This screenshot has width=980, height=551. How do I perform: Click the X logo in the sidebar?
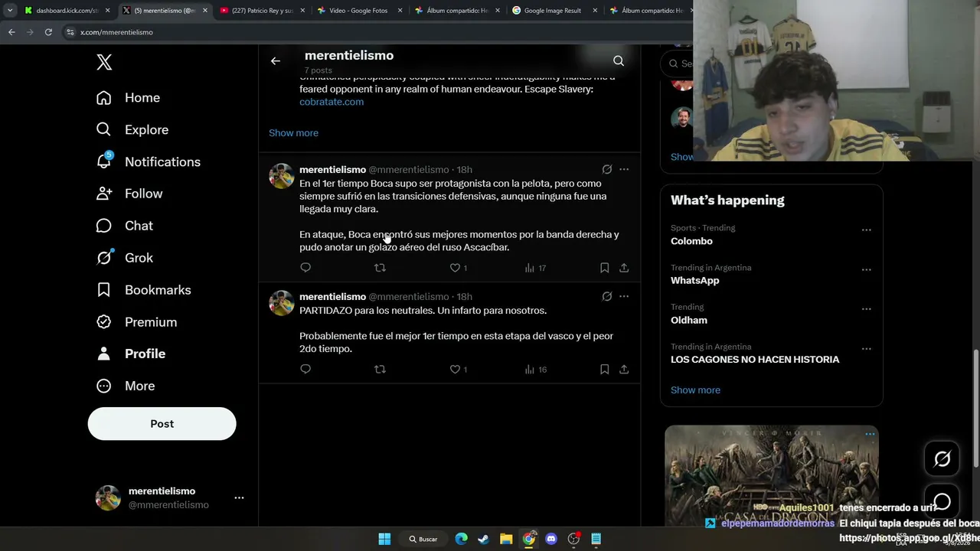(104, 63)
